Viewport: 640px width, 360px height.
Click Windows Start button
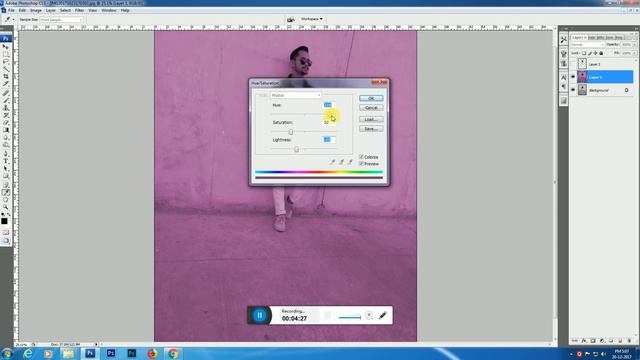click(x=7, y=353)
